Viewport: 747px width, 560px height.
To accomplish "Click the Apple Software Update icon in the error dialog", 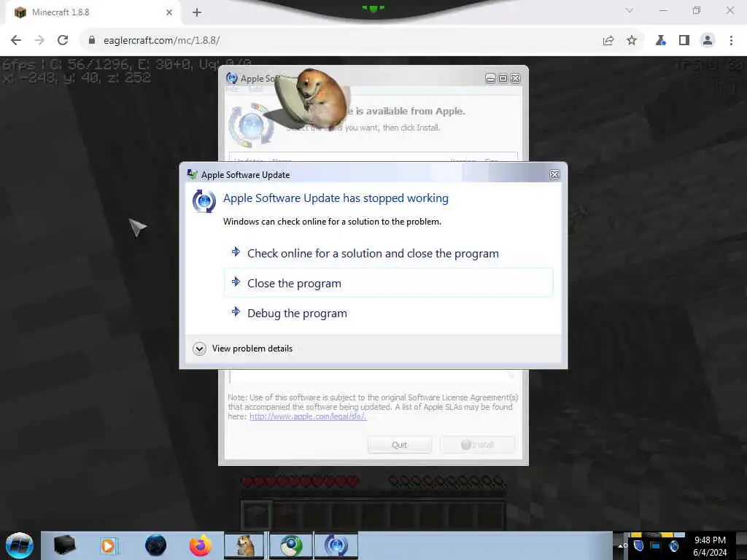I will 204,201.
